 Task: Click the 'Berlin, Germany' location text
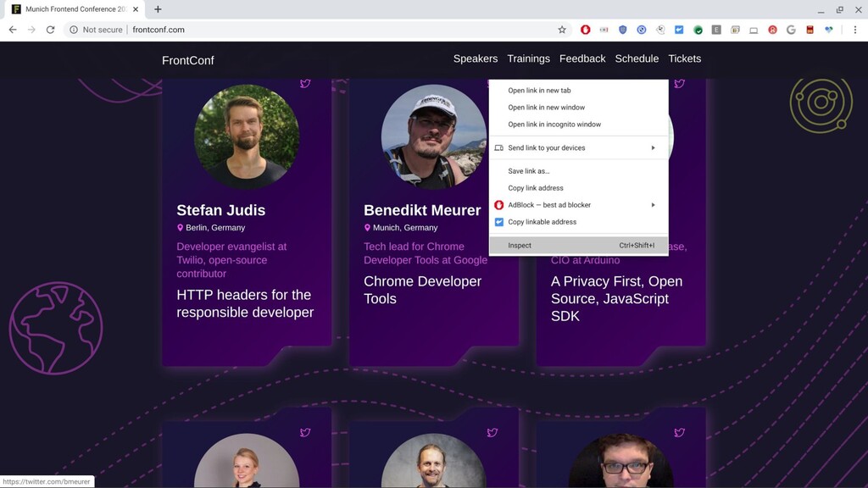click(x=215, y=227)
